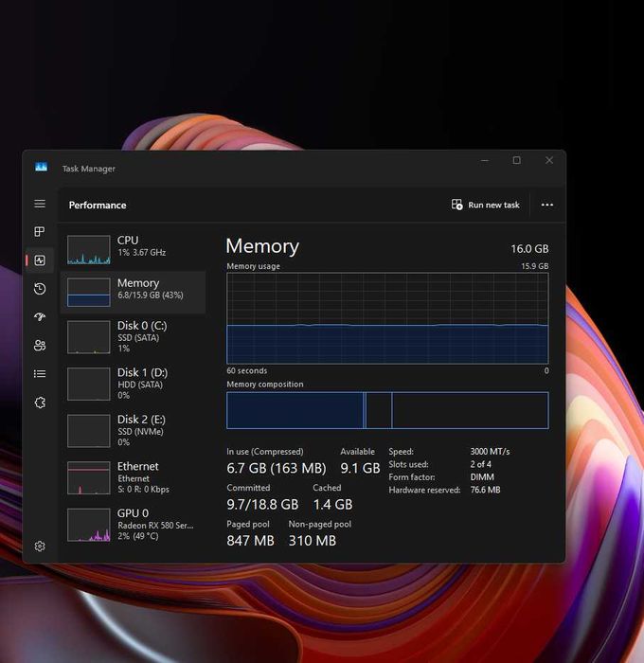Click the Cached value 1.4 GB
The width and height of the screenshot is (644, 663).
pos(332,505)
